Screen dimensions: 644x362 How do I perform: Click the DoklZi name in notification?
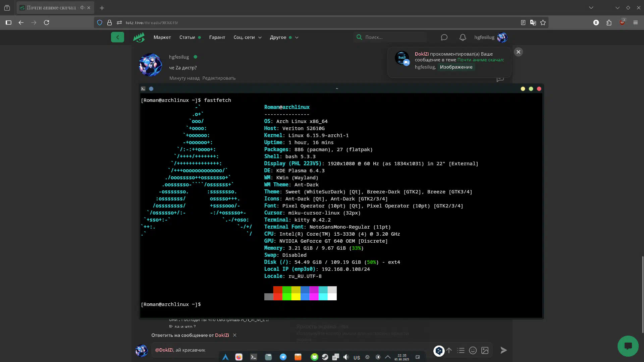[x=422, y=54]
